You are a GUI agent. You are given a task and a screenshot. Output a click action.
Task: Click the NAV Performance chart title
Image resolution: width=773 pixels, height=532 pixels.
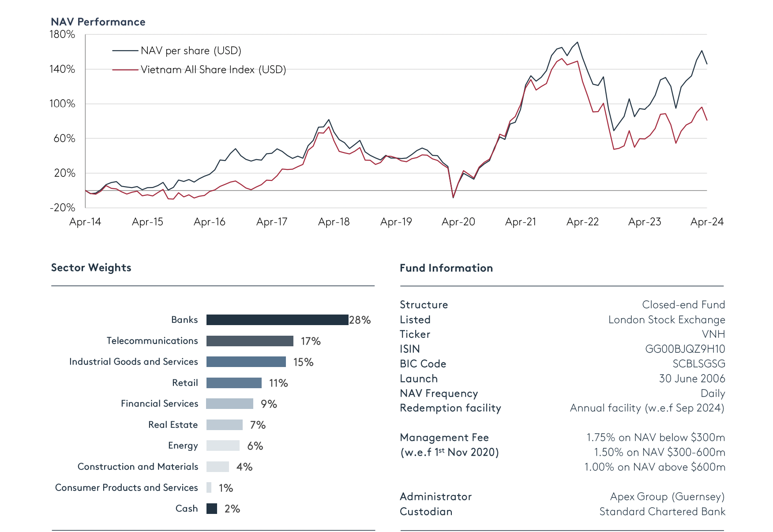click(98, 22)
